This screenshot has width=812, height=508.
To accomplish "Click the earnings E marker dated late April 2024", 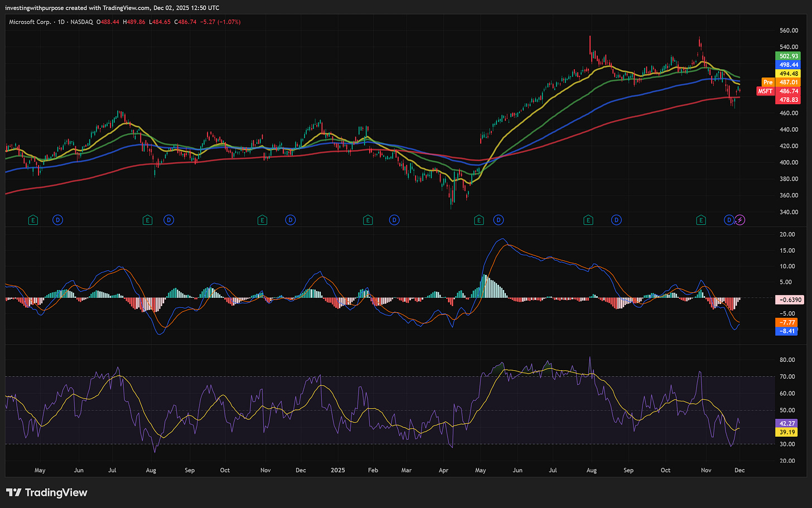I will pyautogui.click(x=33, y=220).
